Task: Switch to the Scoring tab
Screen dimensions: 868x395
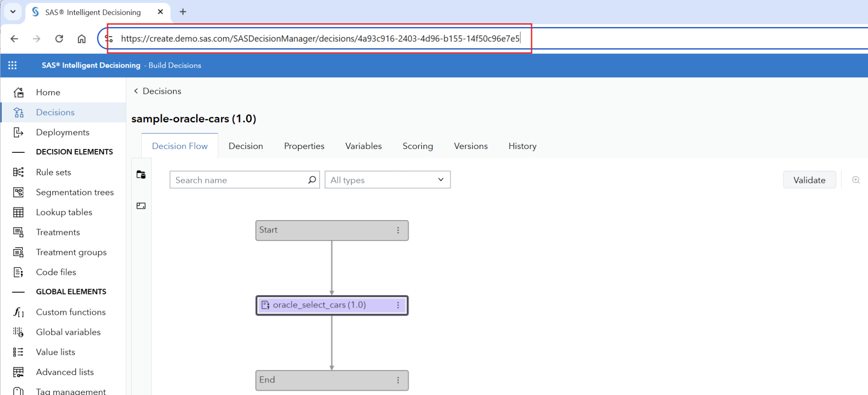Action: (417, 146)
